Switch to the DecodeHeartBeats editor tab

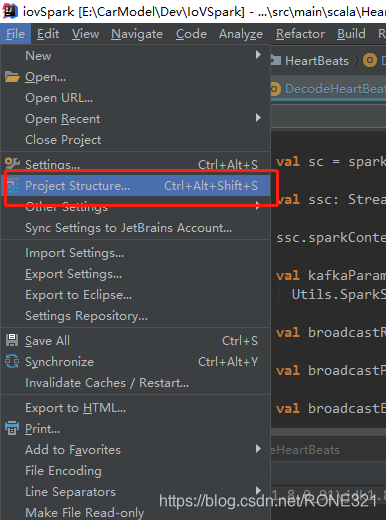click(x=328, y=89)
